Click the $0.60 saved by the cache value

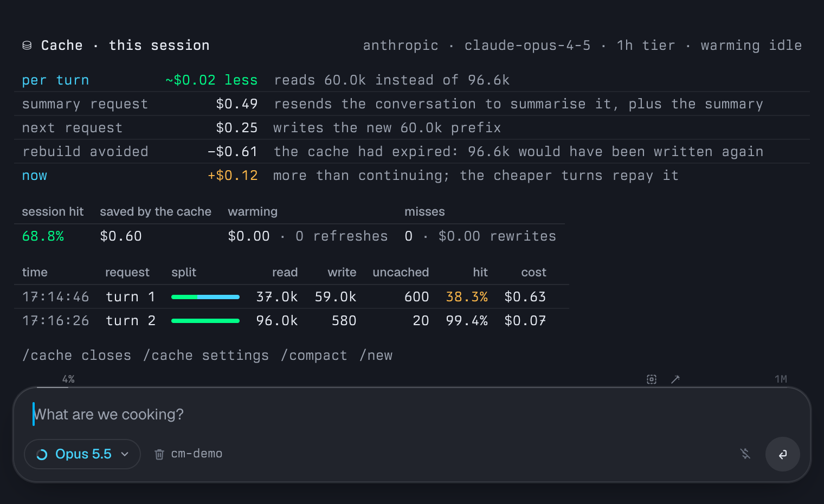coord(121,236)
